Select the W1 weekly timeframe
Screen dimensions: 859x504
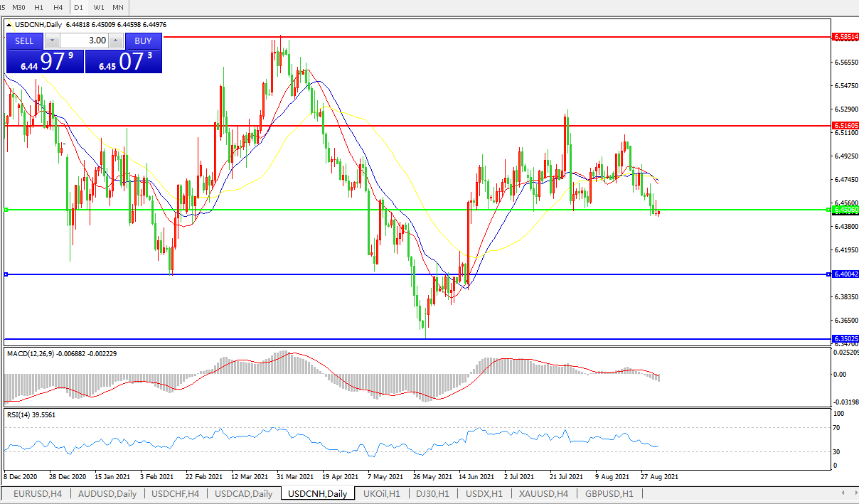point(99,7)
